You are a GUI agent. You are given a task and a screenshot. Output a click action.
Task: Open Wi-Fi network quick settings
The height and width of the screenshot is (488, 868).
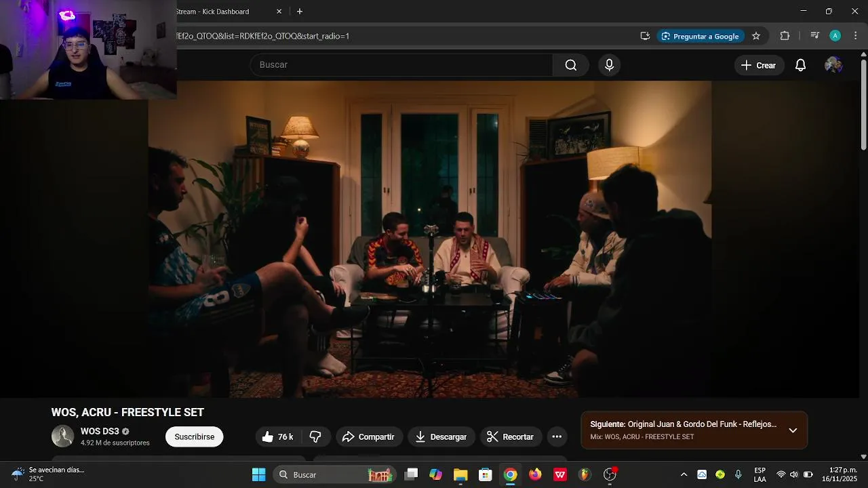point(781,474)
